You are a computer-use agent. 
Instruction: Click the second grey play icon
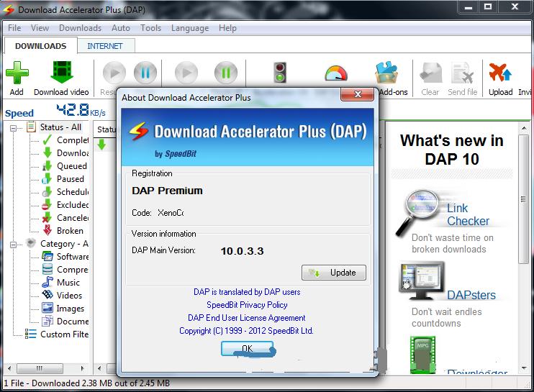click(x=186, y=73)
